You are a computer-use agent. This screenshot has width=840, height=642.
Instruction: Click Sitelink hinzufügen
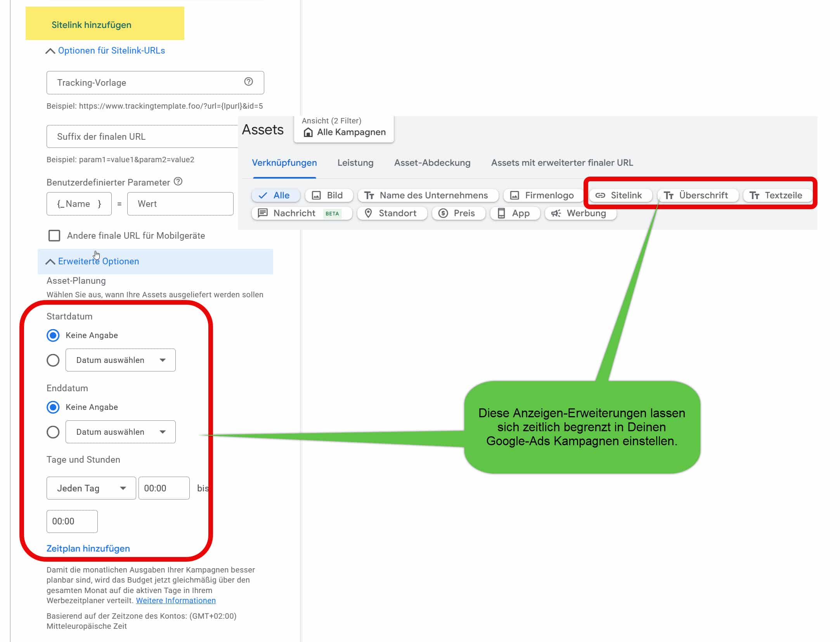click(x=92, y=25)
